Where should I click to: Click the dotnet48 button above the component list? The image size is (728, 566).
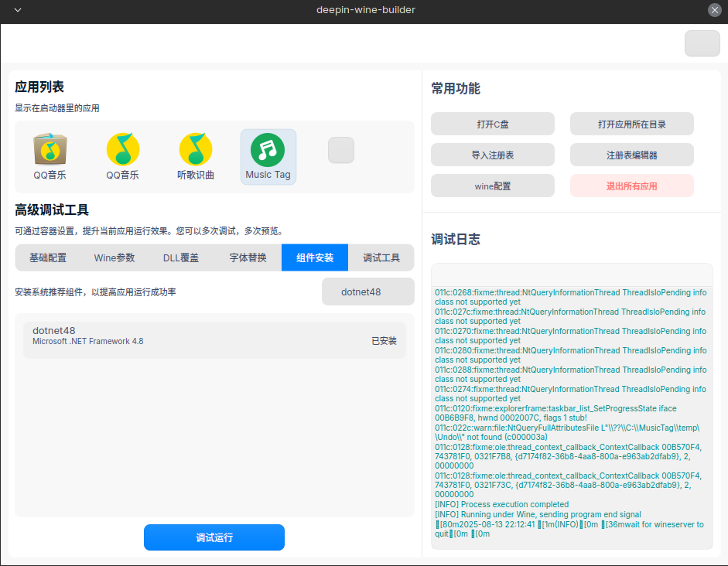(x=368, y=292)
